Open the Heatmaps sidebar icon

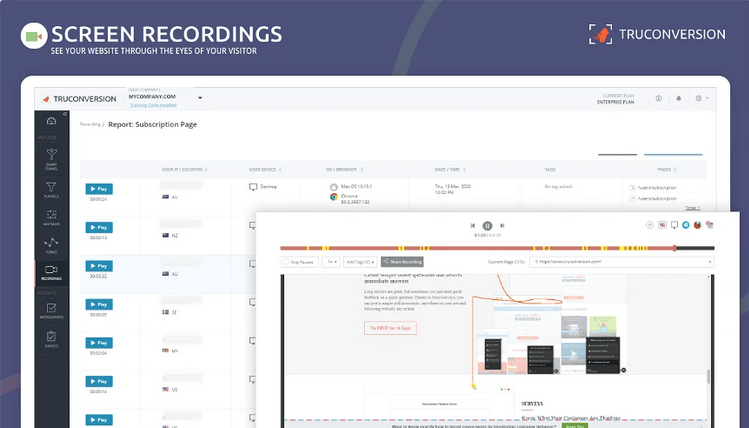point(52,213)
